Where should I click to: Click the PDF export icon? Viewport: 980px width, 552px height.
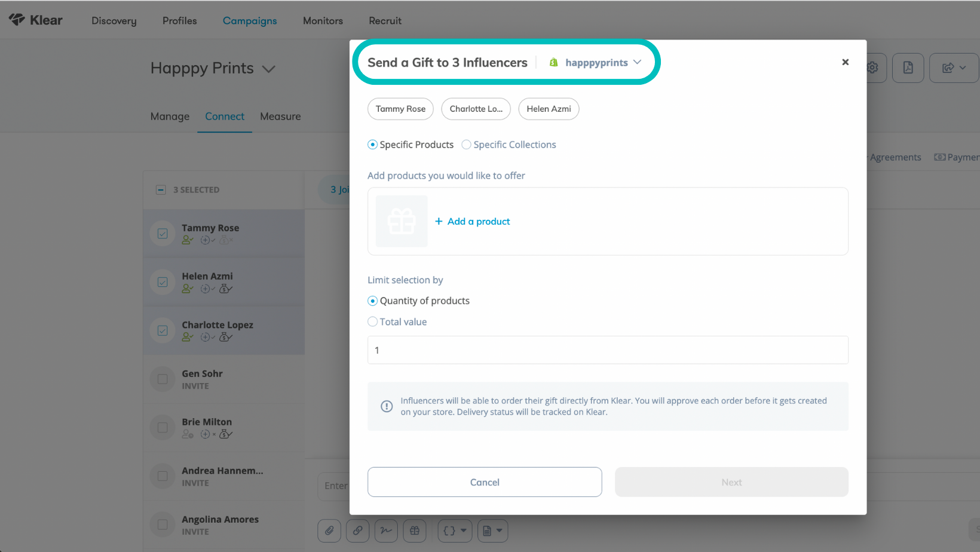point(908,68)
